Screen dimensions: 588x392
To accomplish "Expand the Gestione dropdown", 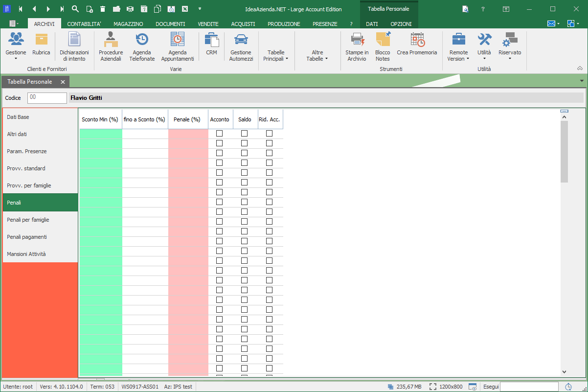I will point(16,47).
